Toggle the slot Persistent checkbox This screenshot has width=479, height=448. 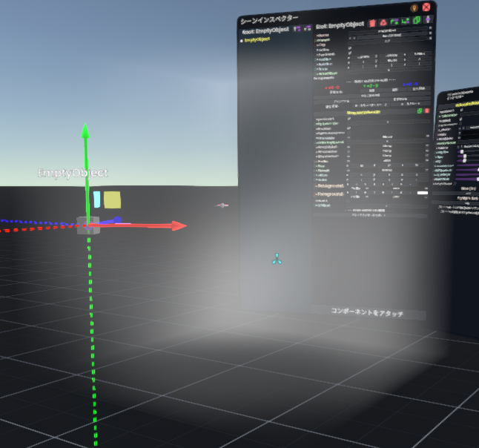point(350,53)
